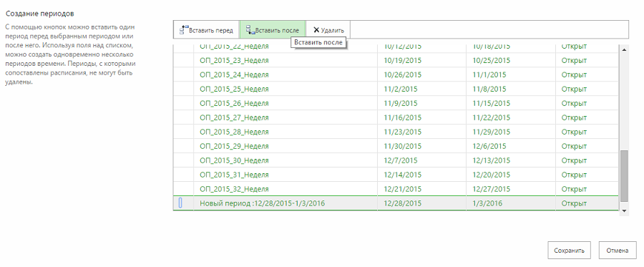The height and width of the screenshot is (267, 644).
Task: Click end date 1/3/2016
Action: click(487, 203)
